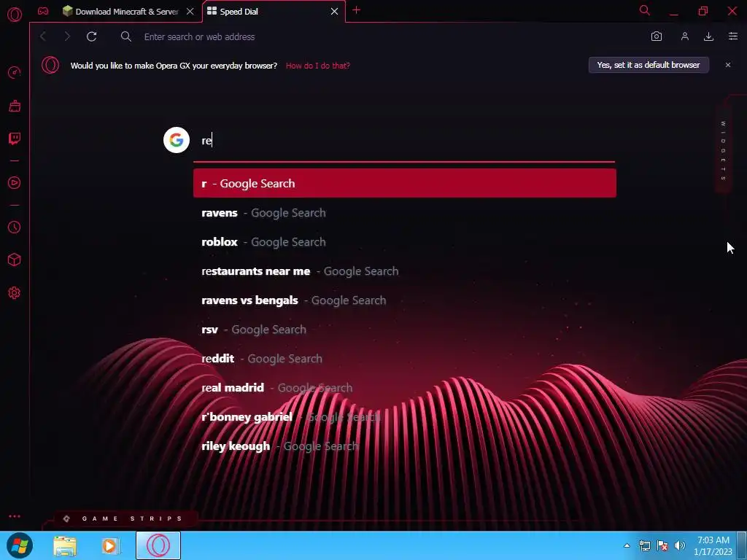Click the Speed Dial search box containing 're'

(404, 141)
